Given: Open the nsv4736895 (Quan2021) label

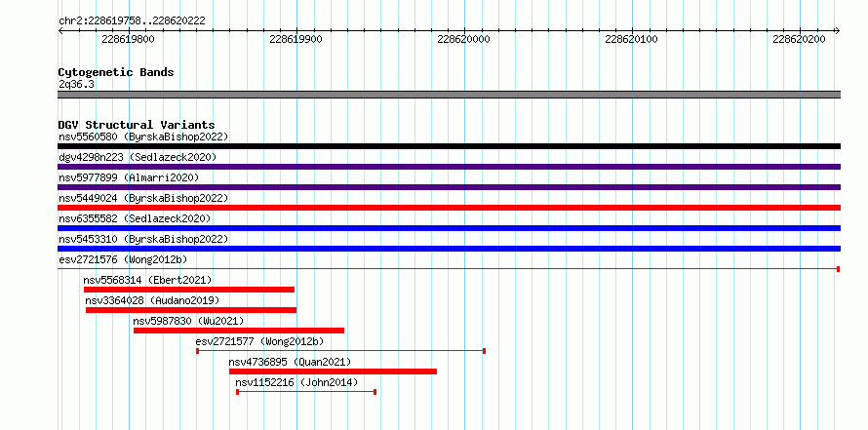Looking at the screenshot, I should pos(290,362).
